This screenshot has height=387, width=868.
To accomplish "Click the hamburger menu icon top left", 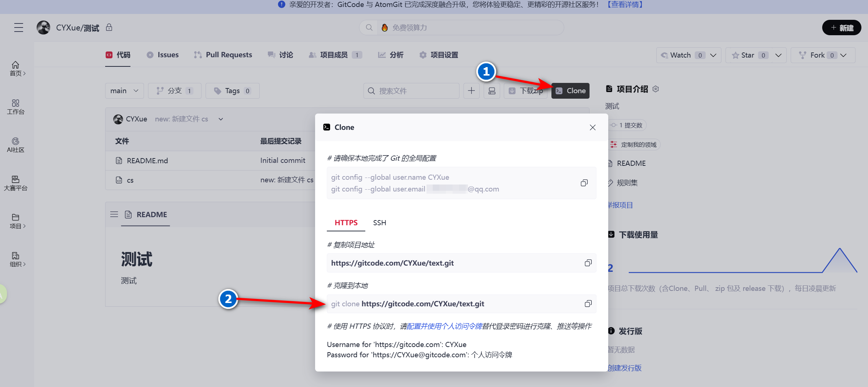I will 19,27.
